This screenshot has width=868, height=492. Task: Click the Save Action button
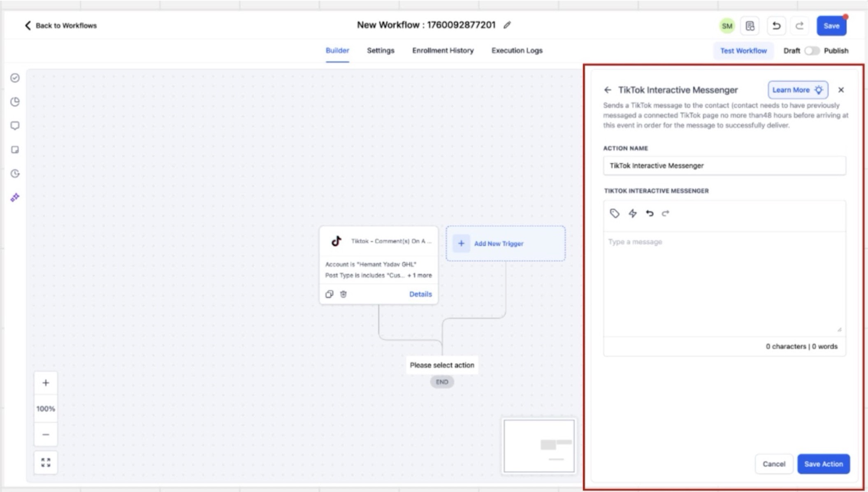click(823, 464)
